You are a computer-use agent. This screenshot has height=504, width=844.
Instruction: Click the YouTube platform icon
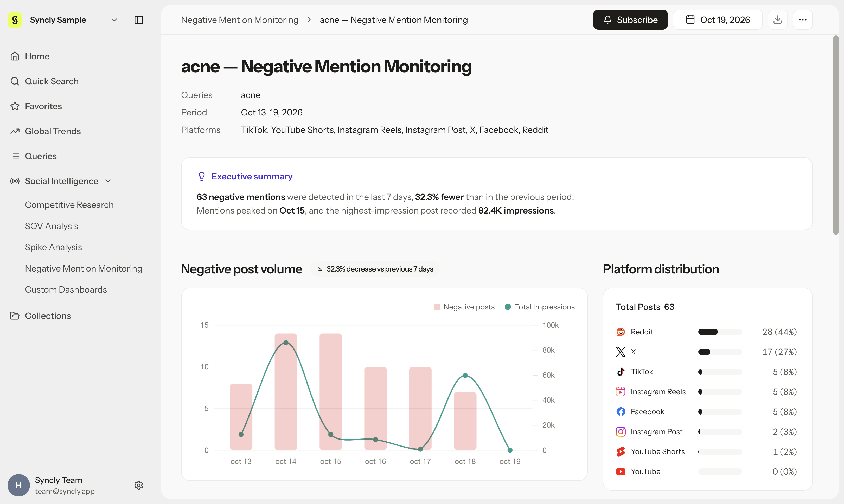coord(621,471)
